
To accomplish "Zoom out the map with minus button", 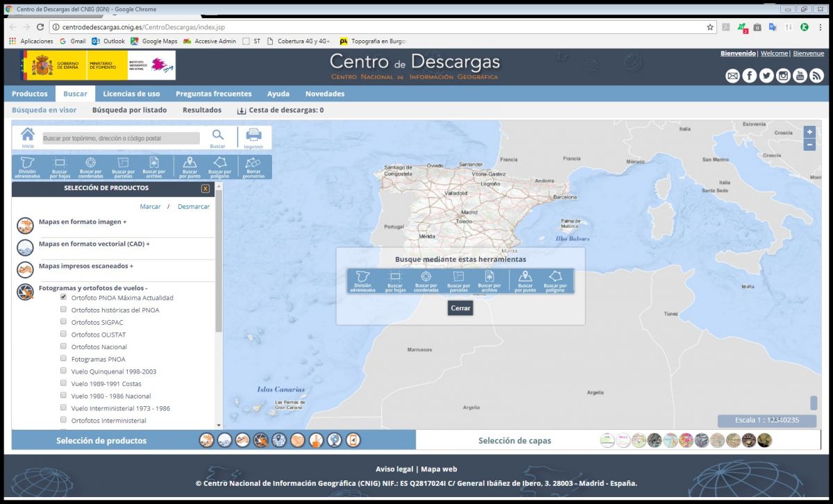I will coord(809,144).
